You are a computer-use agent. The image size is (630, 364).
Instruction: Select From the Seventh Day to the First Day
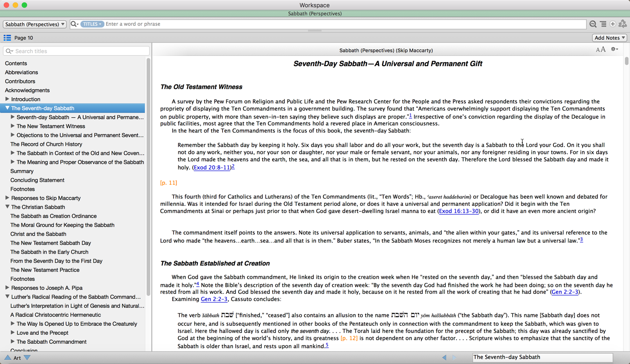56,261
